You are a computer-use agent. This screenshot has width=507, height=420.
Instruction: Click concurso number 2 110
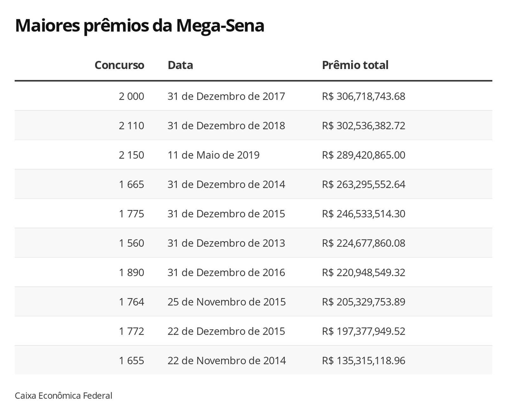(x=131, y=126)
